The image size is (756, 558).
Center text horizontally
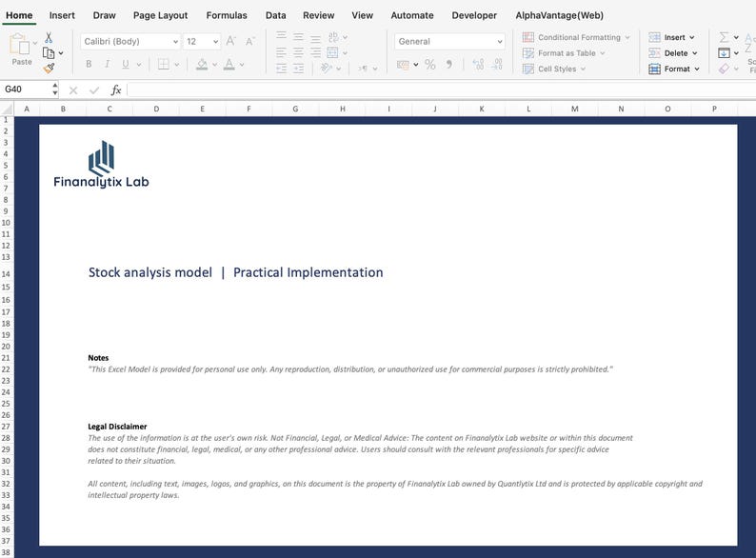coord(298,52)
